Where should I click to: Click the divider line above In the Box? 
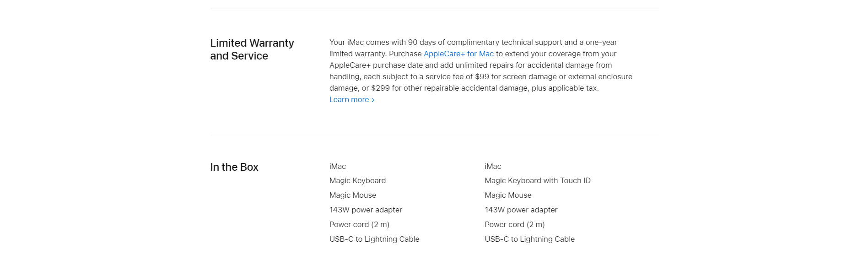coord(434,133)
